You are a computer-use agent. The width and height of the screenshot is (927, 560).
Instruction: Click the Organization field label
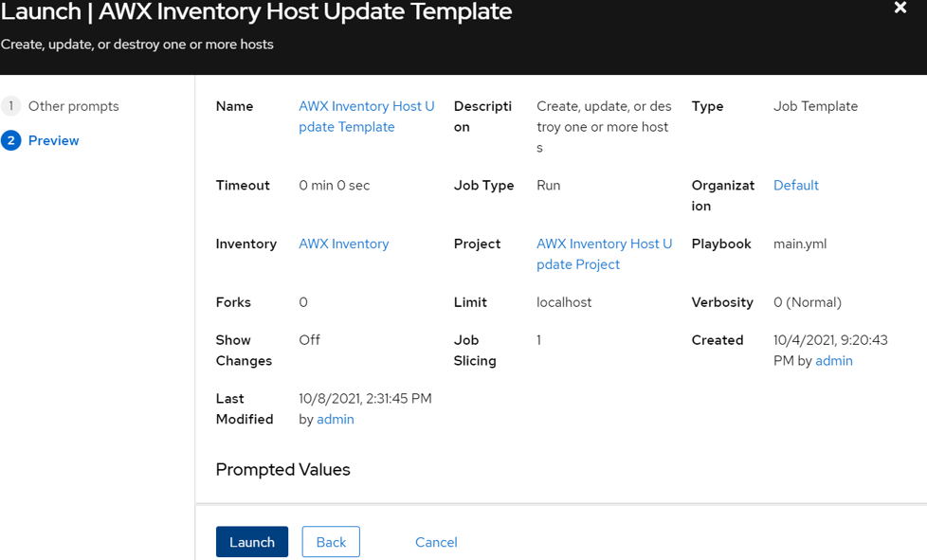pos(723,195)
